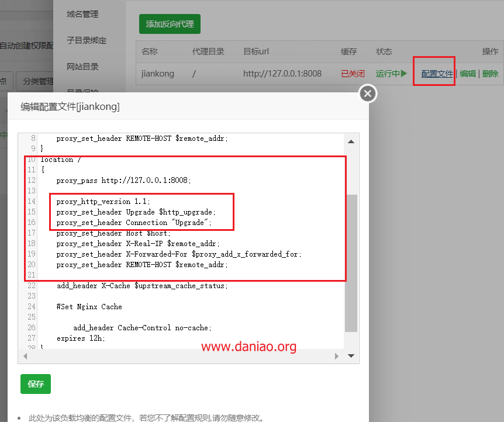Click the proxy_http_version 1.1 line
Image resolution: width=504 pixels, height=422 pixels.
coord(103,202)
